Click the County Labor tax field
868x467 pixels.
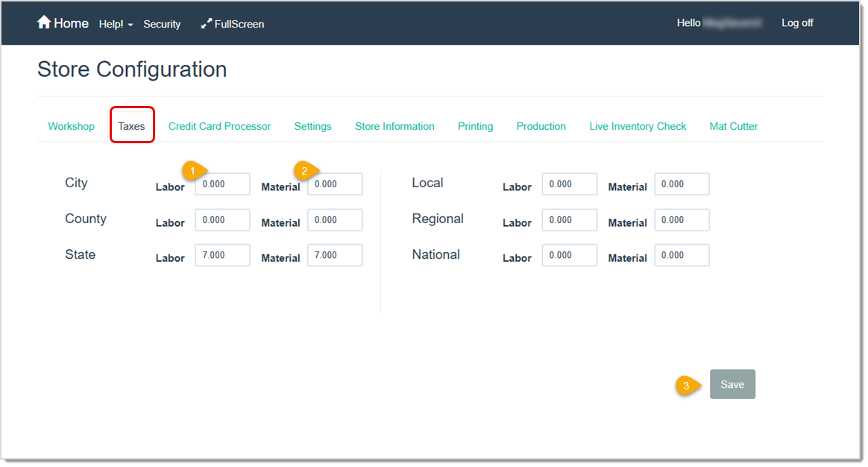[x=222, y=219]
